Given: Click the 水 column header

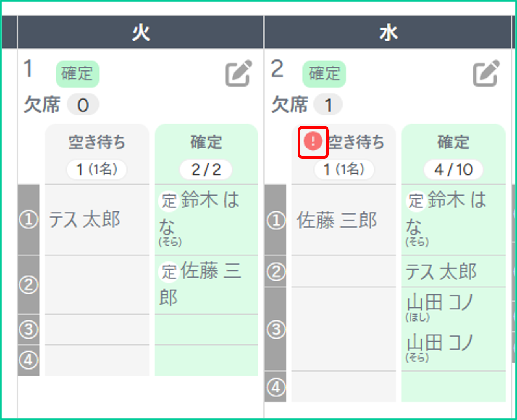Looking at the screenshot, I should (388, 33).
